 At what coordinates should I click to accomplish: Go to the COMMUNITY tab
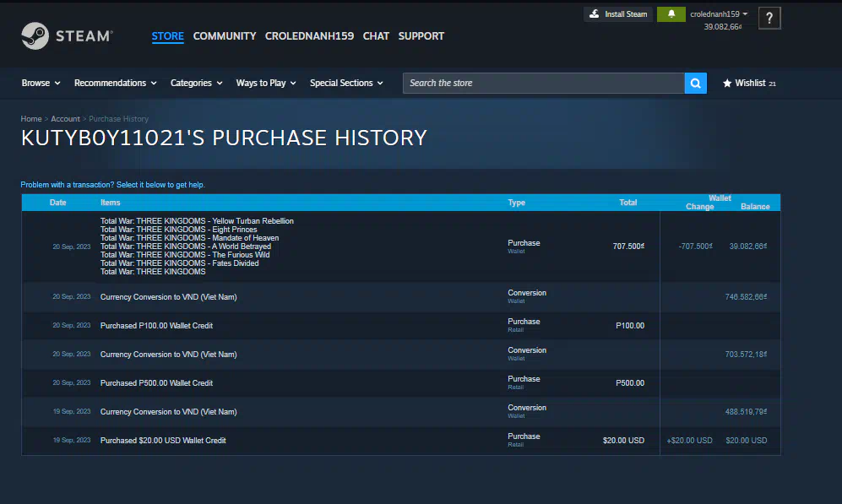tap(224, 36)
